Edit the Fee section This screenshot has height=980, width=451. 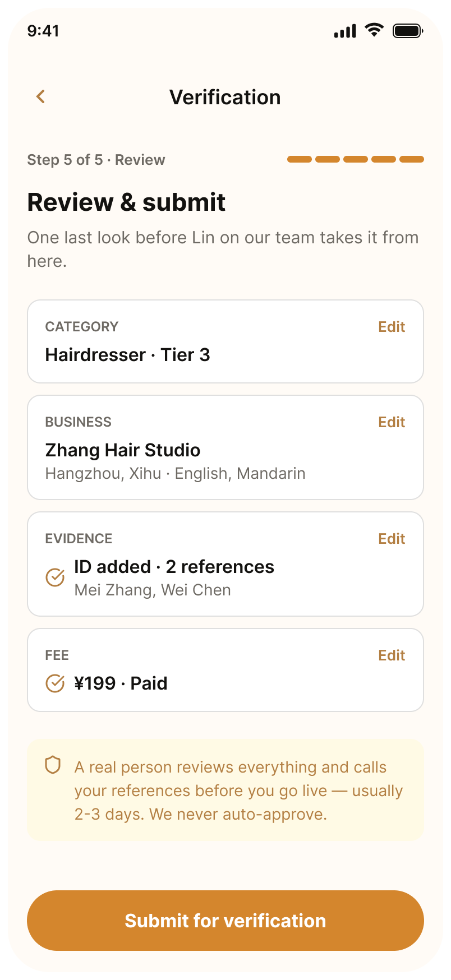coord(392,655)
